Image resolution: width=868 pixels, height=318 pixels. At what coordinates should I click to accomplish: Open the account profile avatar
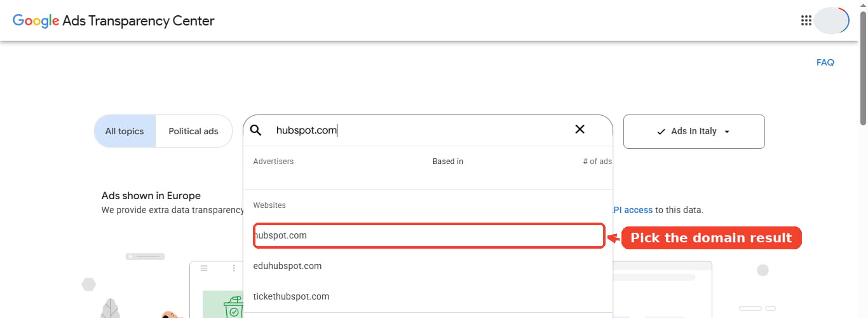click(832, 20)
